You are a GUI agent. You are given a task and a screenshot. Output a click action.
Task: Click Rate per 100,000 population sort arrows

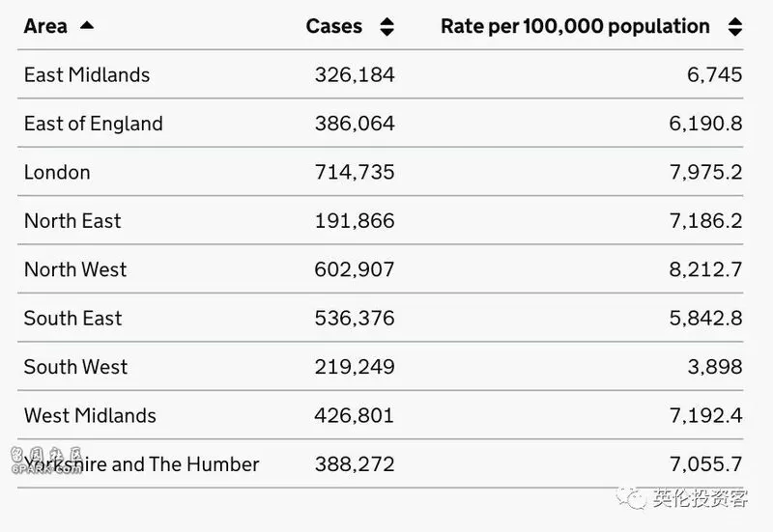tap(735, 27)
